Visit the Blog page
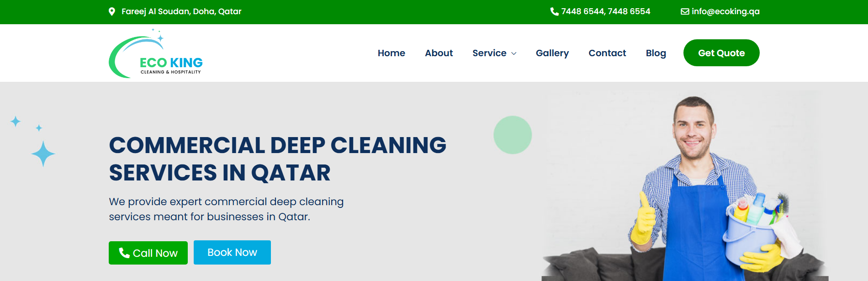Viewport: 868px width, 281px height. pos(656,53)
